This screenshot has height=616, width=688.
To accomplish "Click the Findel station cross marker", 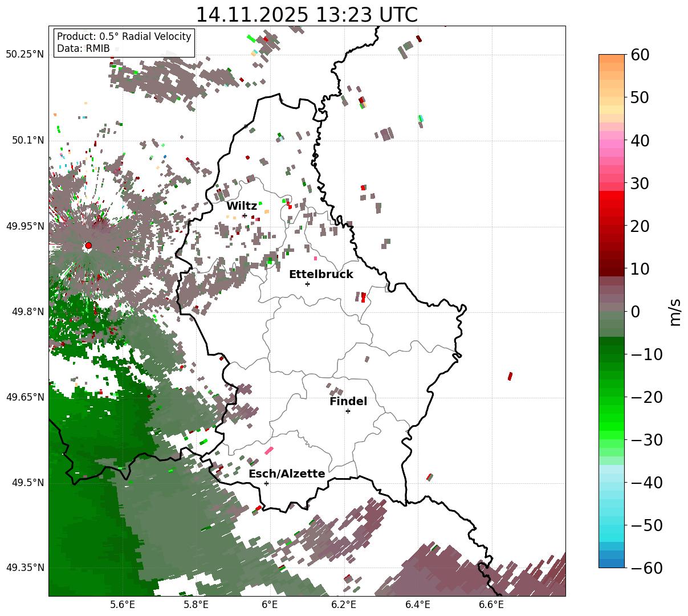I will pos(348,411).
